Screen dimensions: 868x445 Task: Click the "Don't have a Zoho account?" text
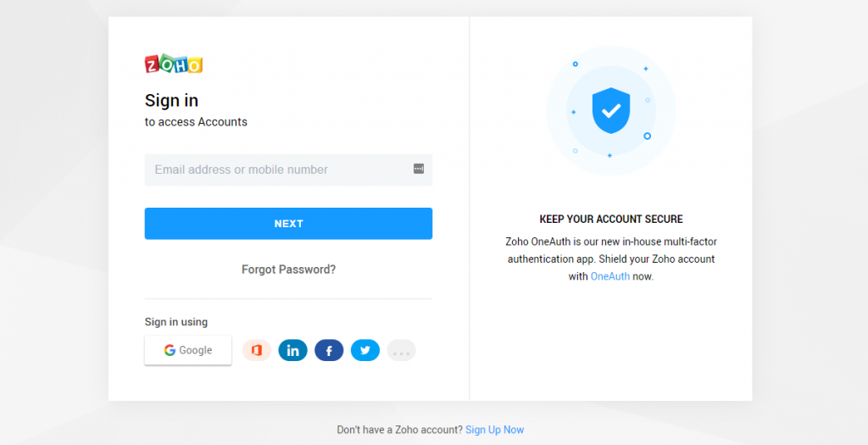[x=400, y=430]
